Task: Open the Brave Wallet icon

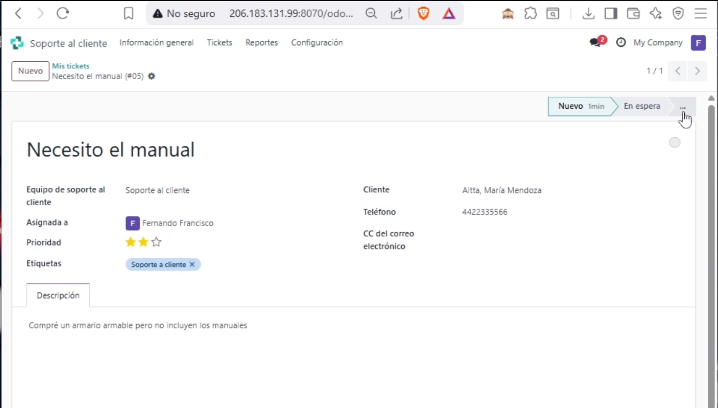Action: [x=633, y=14]
